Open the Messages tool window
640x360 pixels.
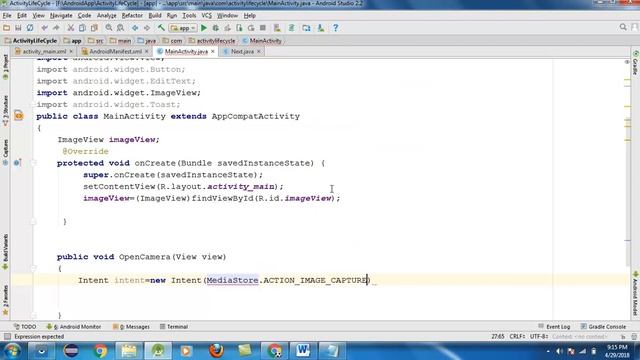pos(131,327)
